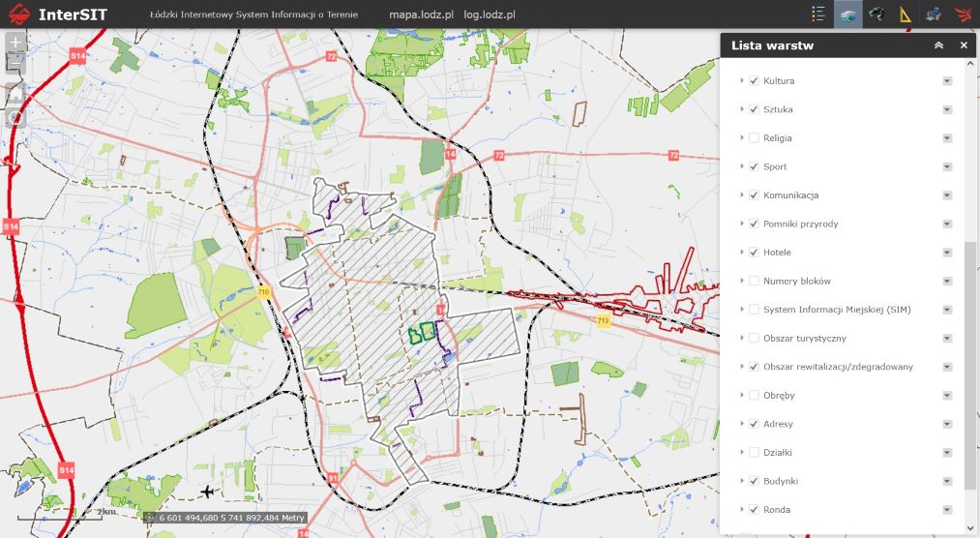The height and width of the screenshot is (538, 980).
Task: Click the home extent map button
Action: 16,94
